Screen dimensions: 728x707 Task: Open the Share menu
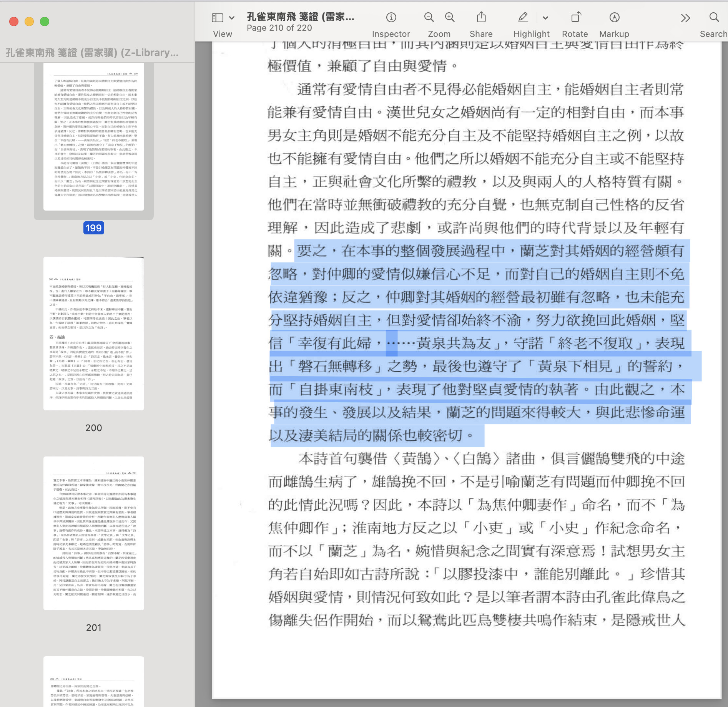481,17
